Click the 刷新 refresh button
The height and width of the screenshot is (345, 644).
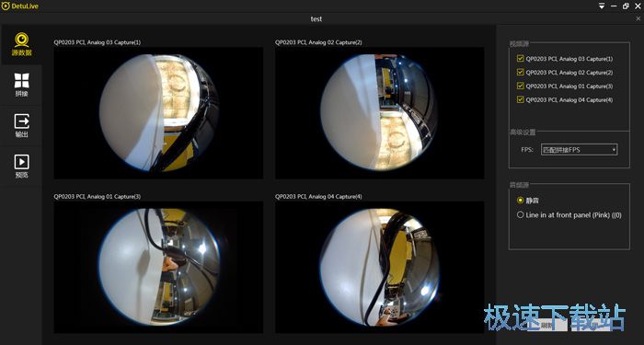click(547, 325)
